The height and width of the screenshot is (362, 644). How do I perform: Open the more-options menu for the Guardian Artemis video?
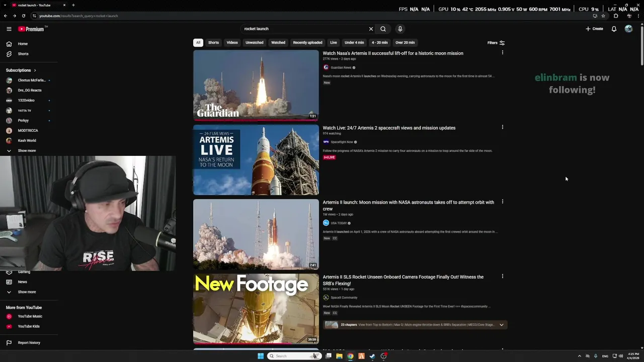502,53
